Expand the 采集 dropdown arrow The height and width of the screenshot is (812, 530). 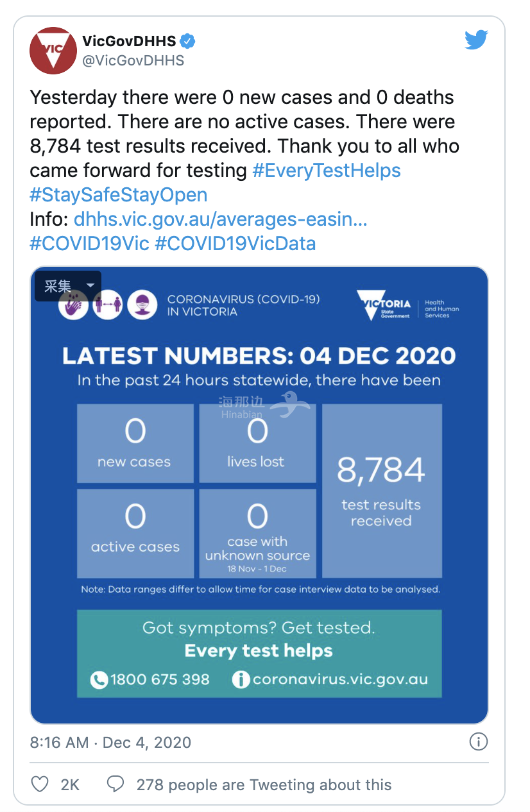[90, 285]
